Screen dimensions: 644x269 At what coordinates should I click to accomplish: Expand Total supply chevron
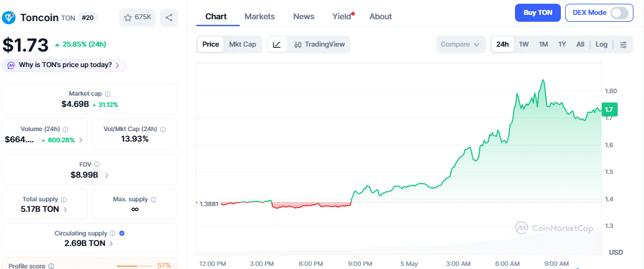(x=66, y=209)
